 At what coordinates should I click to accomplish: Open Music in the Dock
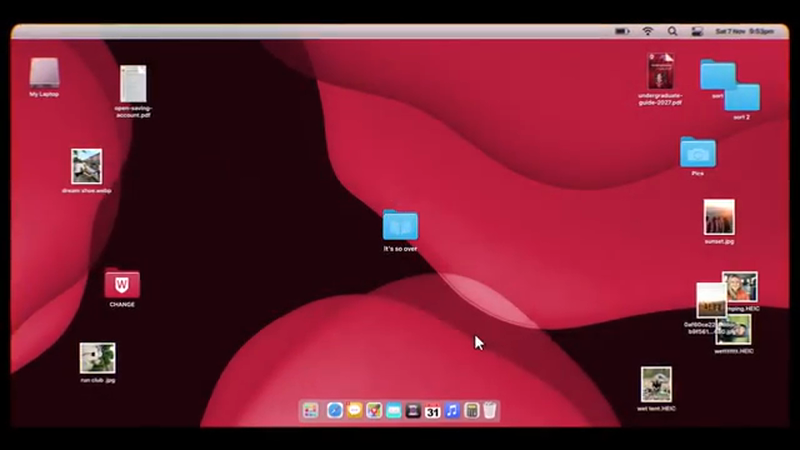point(452,411)
